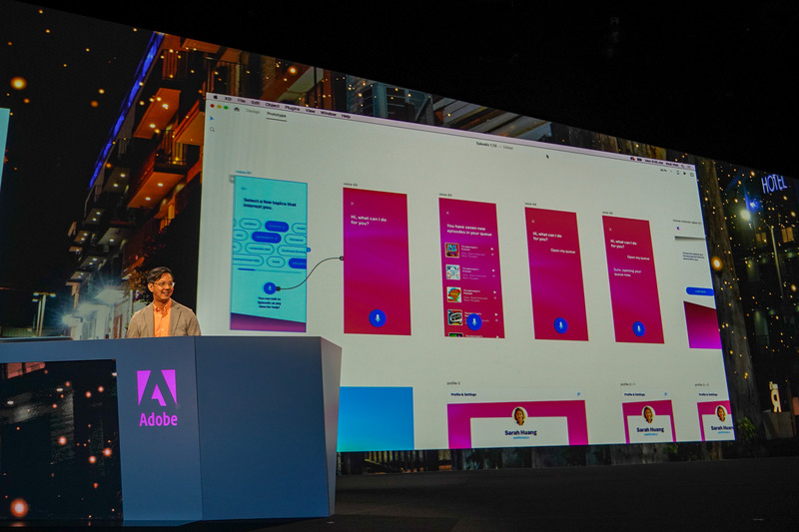Open the File menu
Screen dimensions: 799x532
[242, 100]
